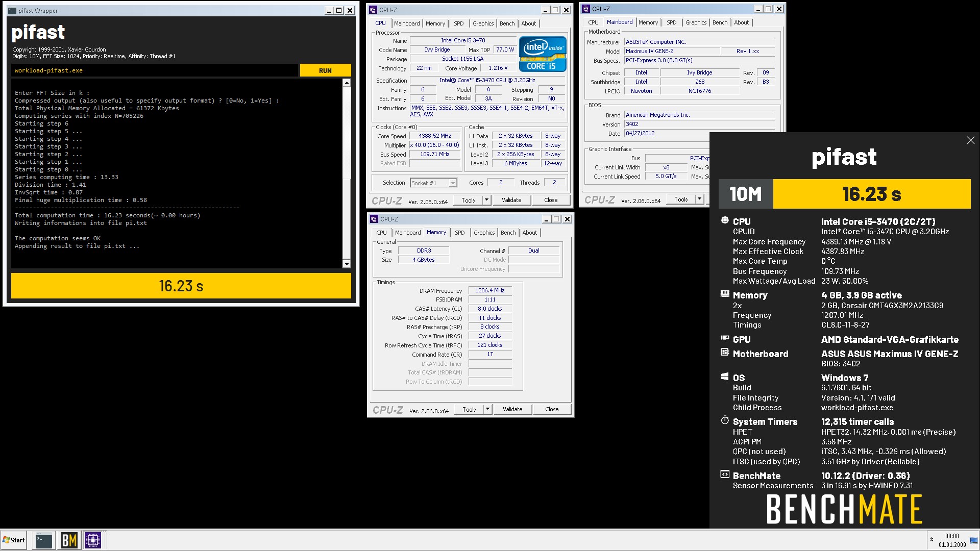Click Tools button in CPU-Z CPU window
The height and width of the screenshot is (551, 980).
pos(468,200)
